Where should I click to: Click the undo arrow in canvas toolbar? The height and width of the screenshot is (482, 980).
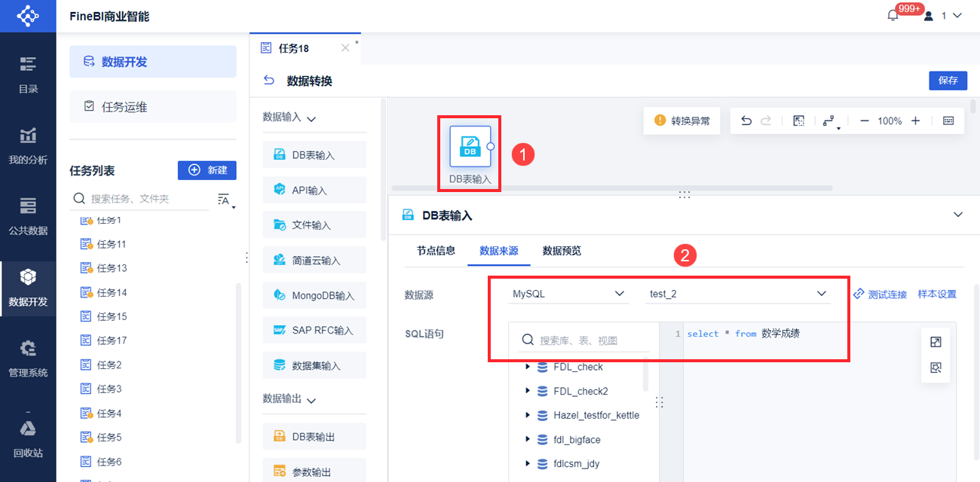[746, 120]
